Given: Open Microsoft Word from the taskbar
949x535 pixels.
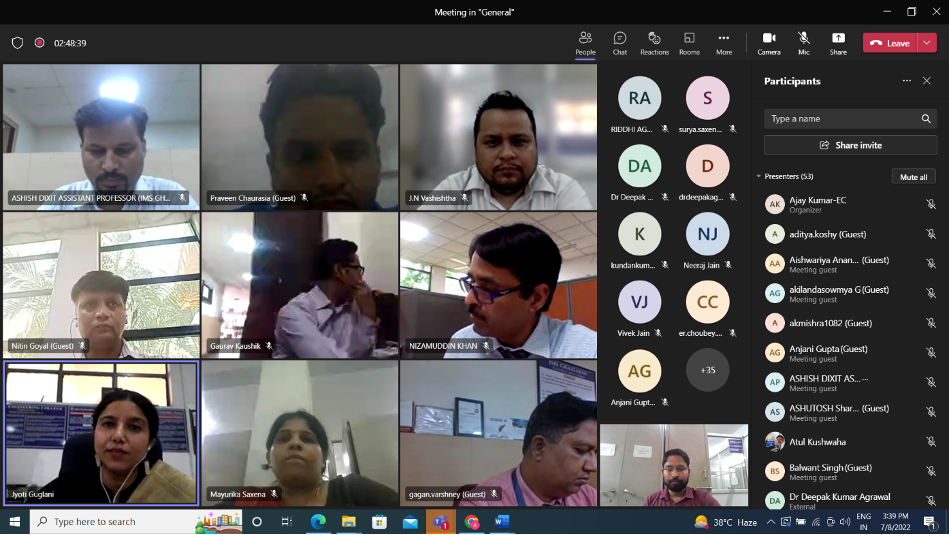Looking at the screenshot, I should (x=502, y=522).
